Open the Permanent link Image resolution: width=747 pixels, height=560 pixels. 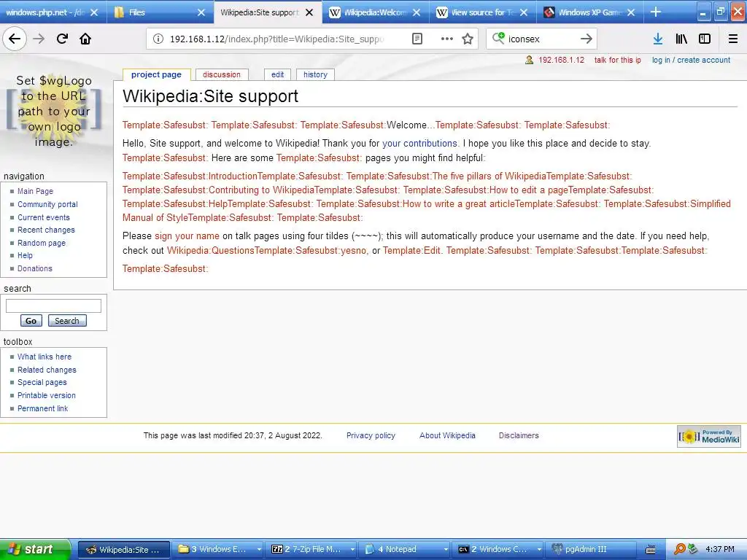[43, 408]
